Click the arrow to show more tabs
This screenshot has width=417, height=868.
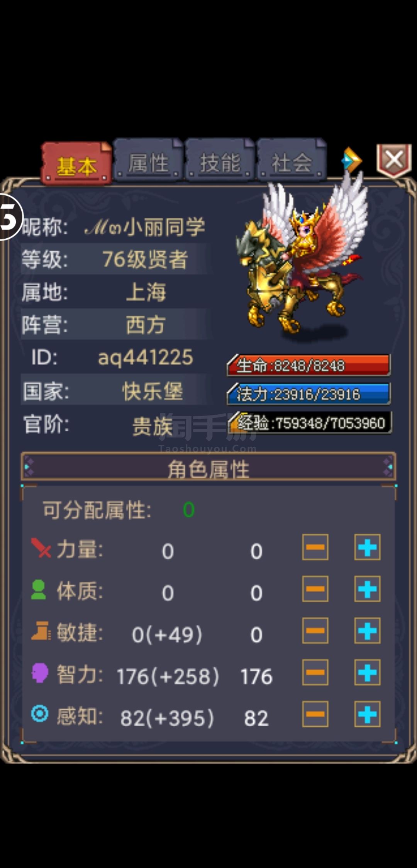[351, 160]
